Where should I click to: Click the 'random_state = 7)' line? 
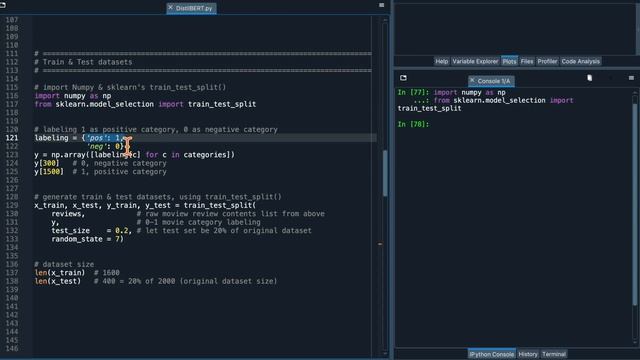pos(87,239)
